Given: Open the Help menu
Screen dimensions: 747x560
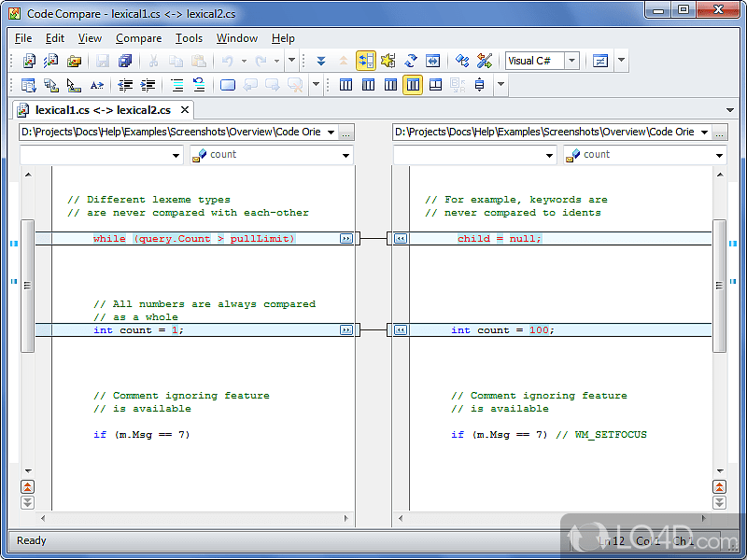Looking at the screenshot, I should point(284,38).
